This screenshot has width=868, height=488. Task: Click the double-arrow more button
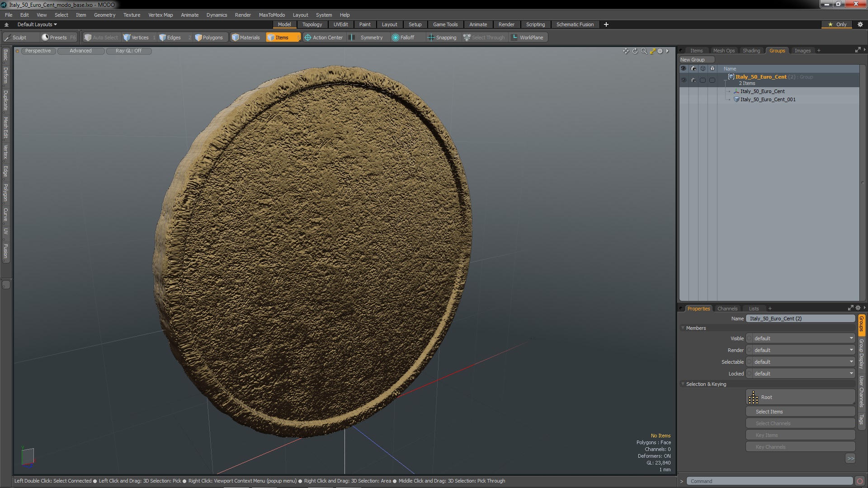coord(850,459)
